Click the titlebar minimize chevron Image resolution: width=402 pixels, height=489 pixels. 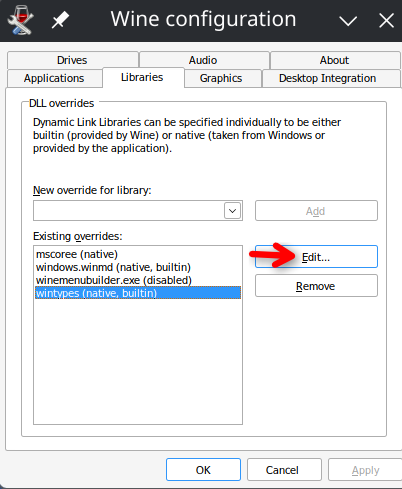pos(348,21)
